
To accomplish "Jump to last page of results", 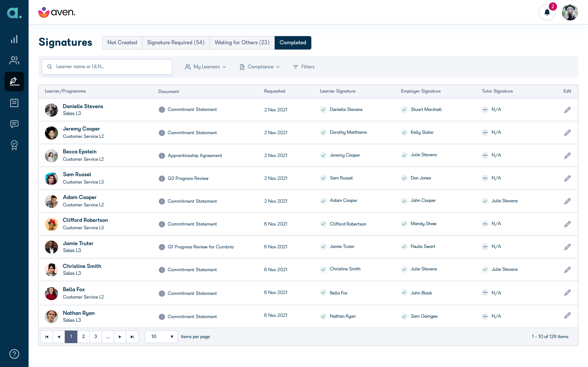I will pos(132,337).
